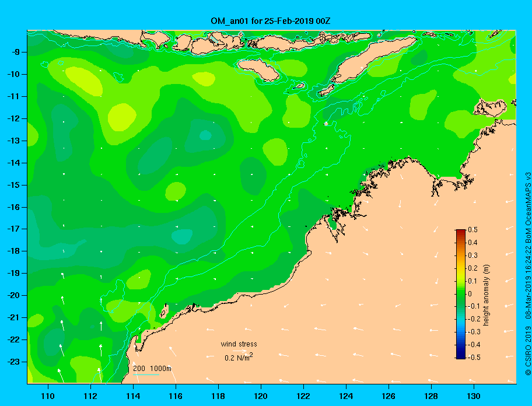Screen dimensions: 532x406
Task: Select the "-0.5" colorbar tick label
Action: click(x=474, y=358)
